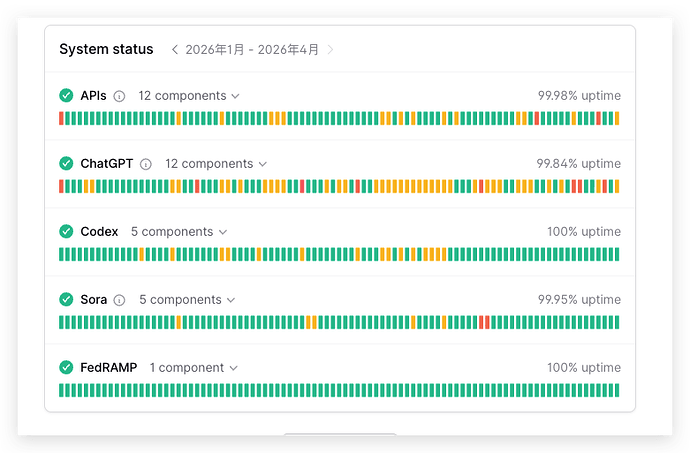This screenshot has height=453, width=690.
Task: Go to the next date range arrow
Action: 330,49
